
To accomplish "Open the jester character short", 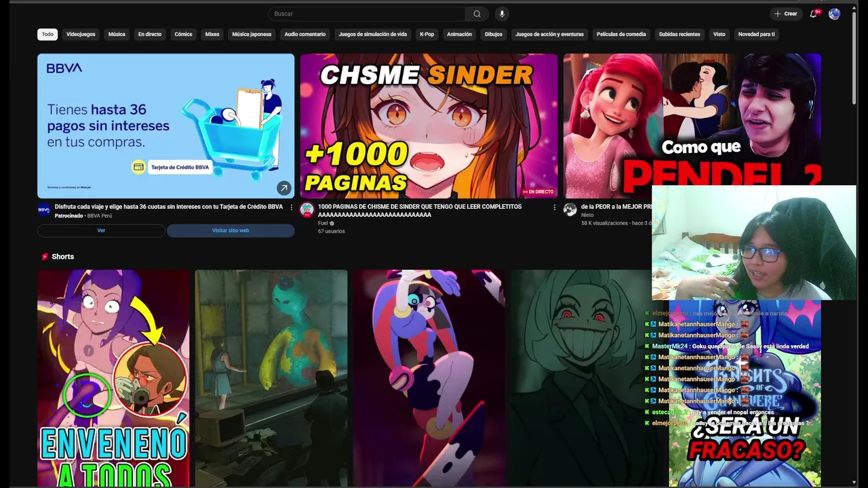I will 429,378.
